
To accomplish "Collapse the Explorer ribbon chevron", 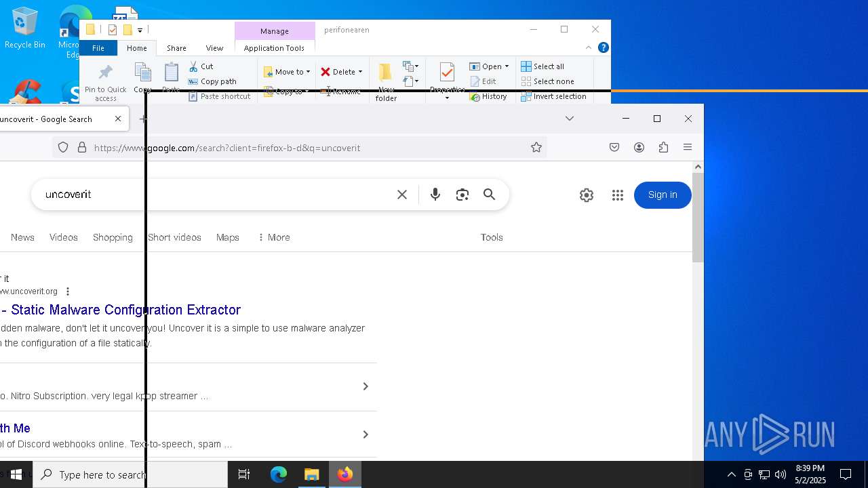I will click(589, 47).
